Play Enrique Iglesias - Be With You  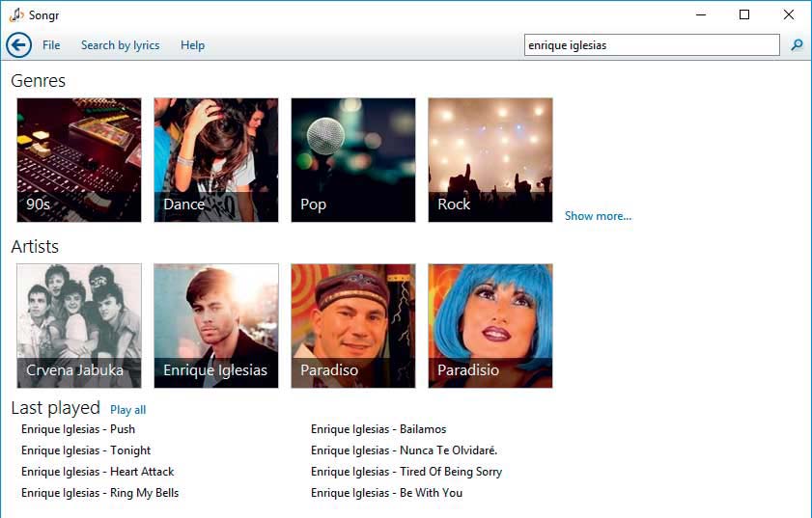tap(386, 493)
